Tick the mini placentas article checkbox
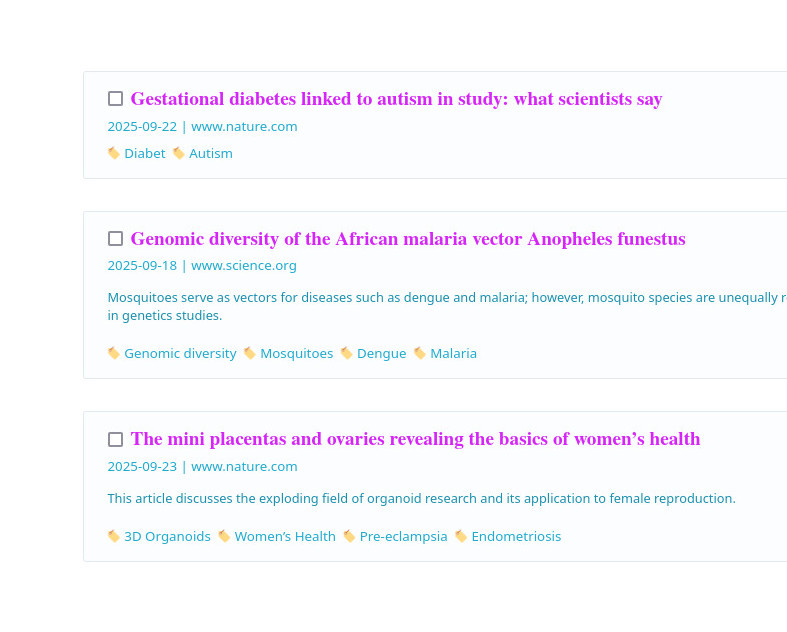The image size is (787, 632). click(115, 439)
